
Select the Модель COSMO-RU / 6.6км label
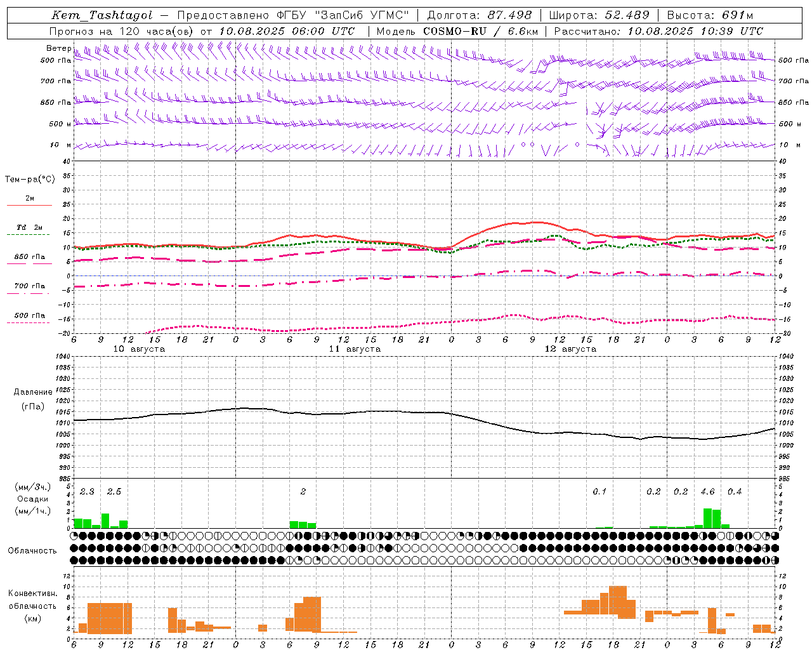point(457,31)
